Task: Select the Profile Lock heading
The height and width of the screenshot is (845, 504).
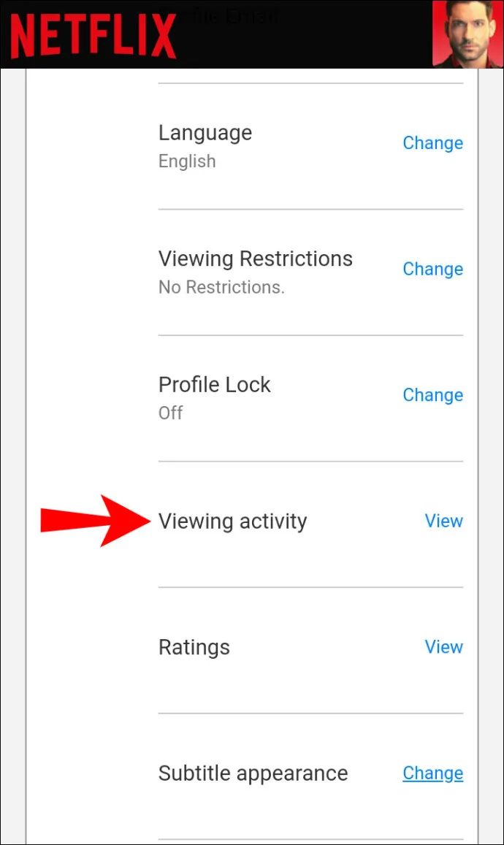Action: [x=215, y=385]
